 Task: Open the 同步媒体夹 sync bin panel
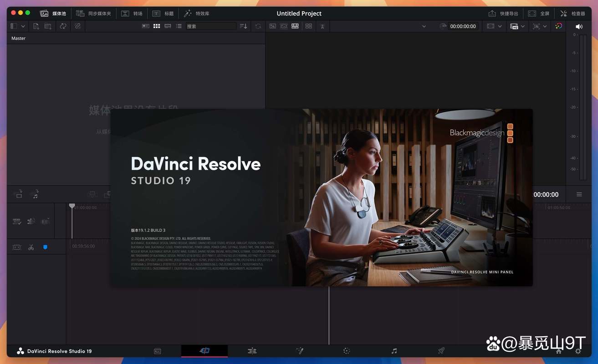93,14
